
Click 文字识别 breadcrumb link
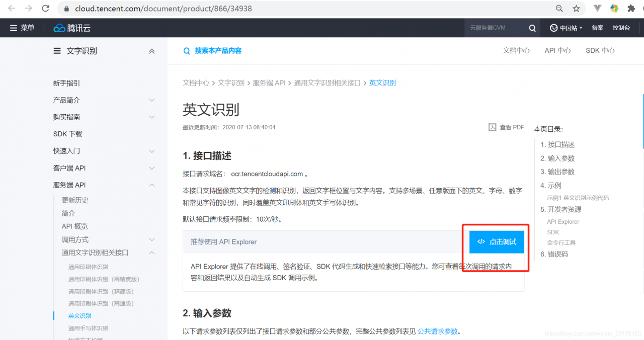click(231, 82)
